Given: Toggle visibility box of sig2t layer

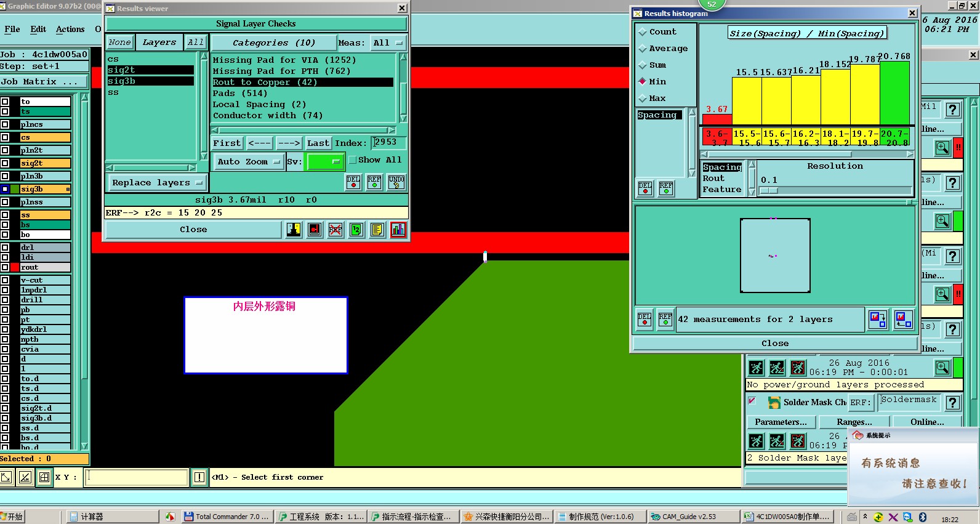Looking at the screenshot, I should point(5,163).
